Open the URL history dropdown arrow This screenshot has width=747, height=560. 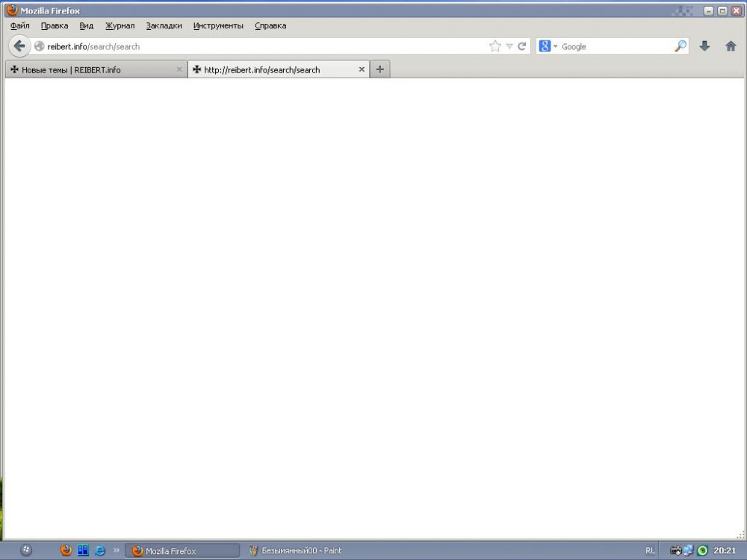point(509,46)
